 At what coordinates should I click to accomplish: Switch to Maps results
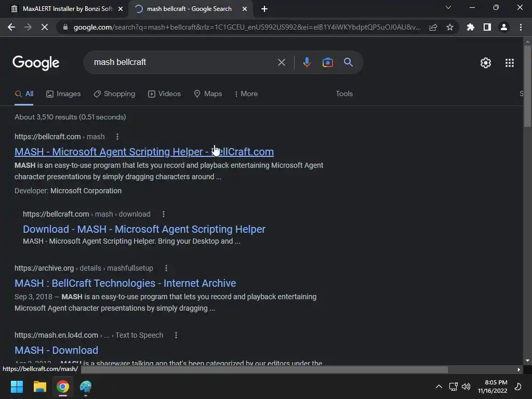(x=208, y=94)
